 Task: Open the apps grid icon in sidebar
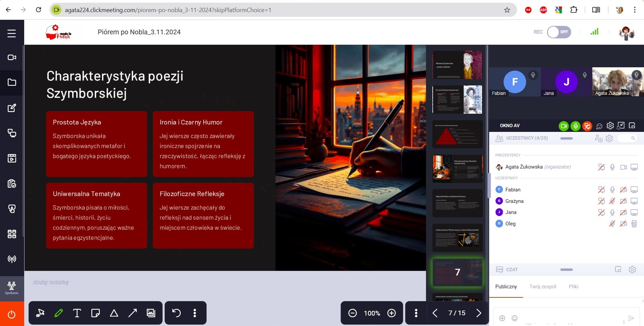tap(12, 234)
